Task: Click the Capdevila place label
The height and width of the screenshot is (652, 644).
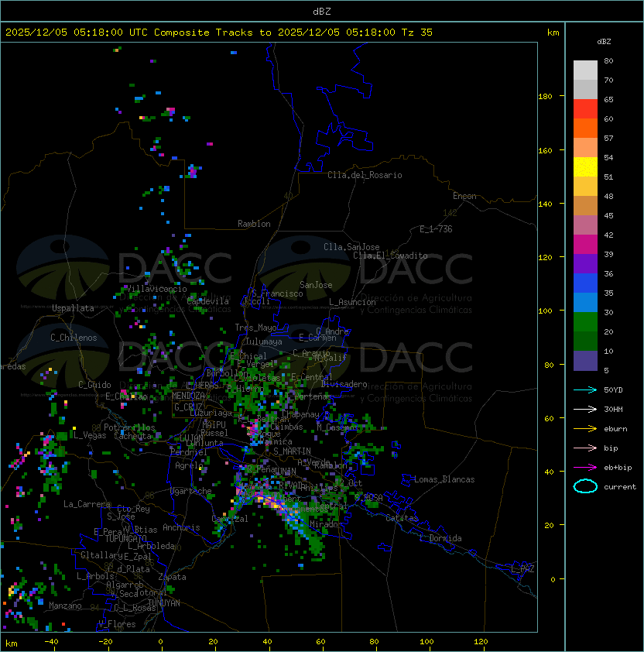Action: click(x=207, y=301)
